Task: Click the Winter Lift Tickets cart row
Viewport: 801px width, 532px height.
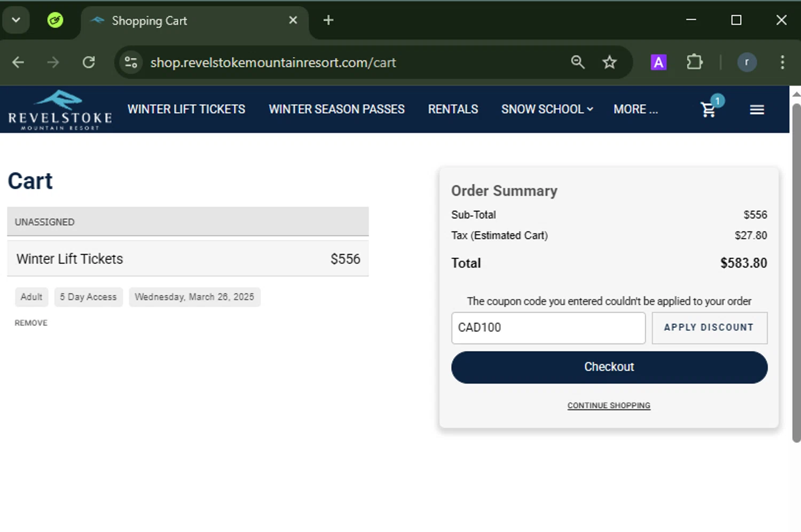Action: [x=188, y=259]
